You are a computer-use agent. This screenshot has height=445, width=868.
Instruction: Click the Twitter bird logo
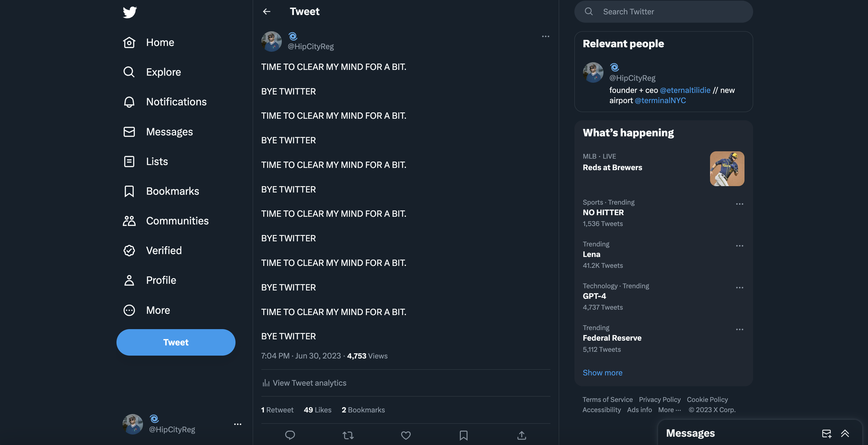(130, 12)
